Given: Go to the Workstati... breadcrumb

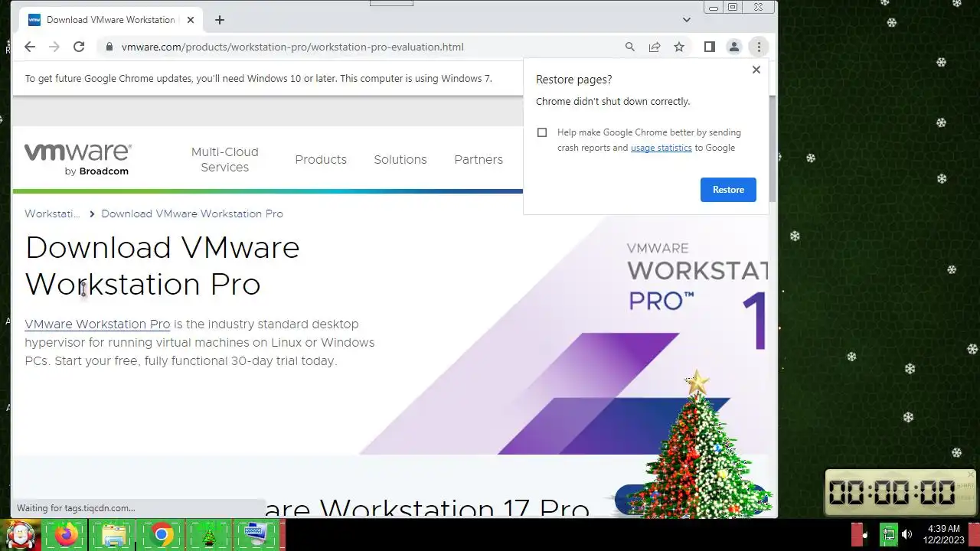Looking at the screenshot, I should pos(52,214).
